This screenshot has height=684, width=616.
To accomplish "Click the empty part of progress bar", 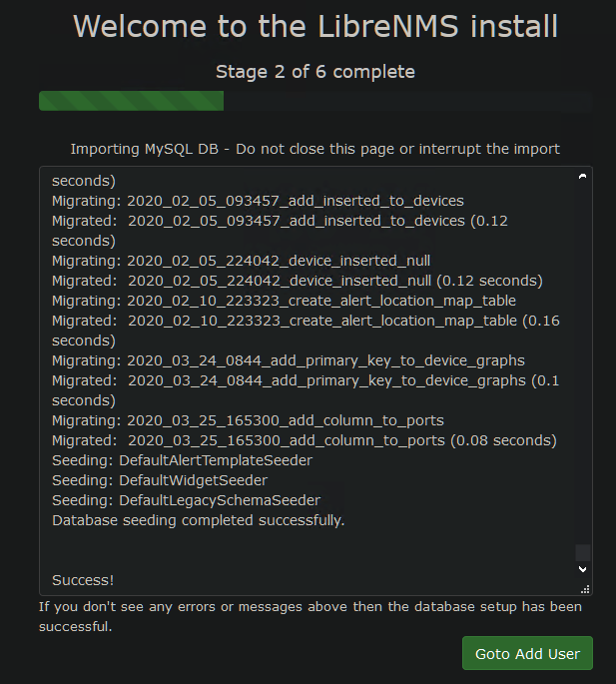I will (407, 101).
